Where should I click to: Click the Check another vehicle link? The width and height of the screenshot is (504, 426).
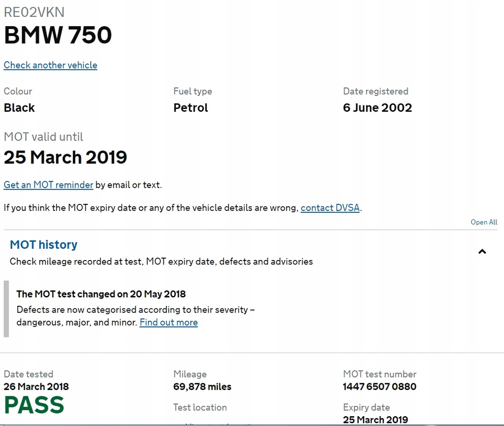pos(50,65)
